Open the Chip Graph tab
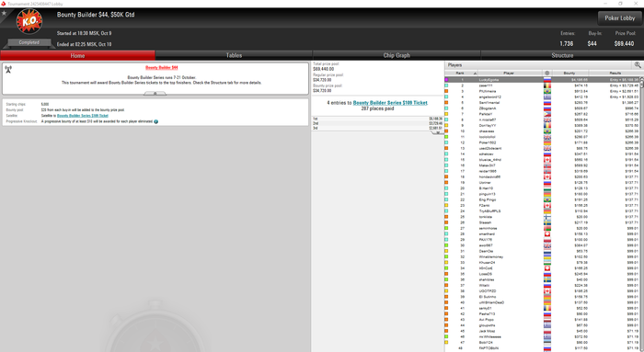 (x=397, y=55)
